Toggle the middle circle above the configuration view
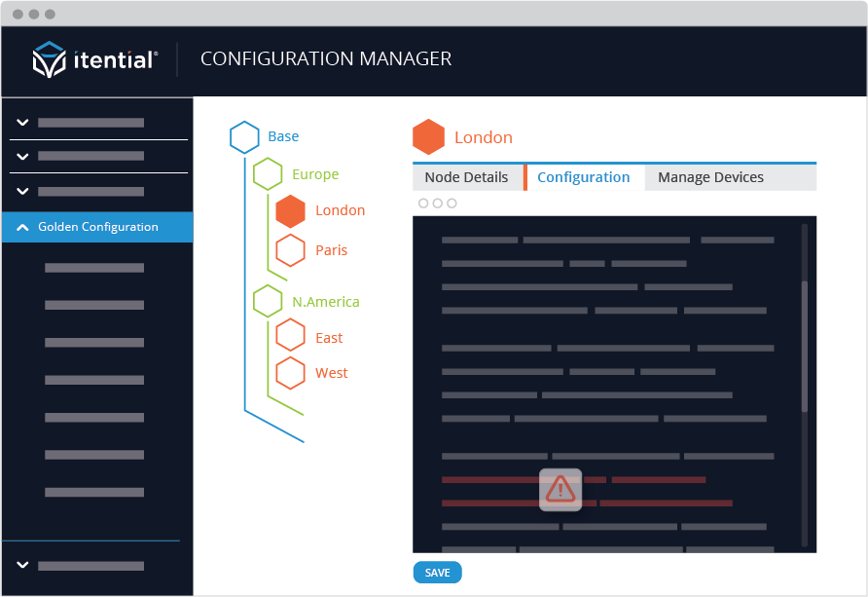 pos(438,203)
